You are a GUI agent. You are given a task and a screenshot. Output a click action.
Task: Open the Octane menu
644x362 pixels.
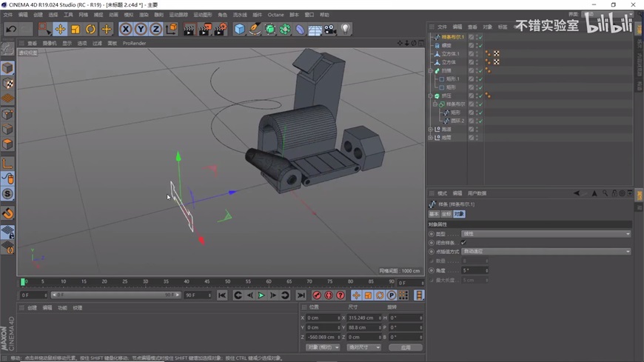(x=275, y=15)
